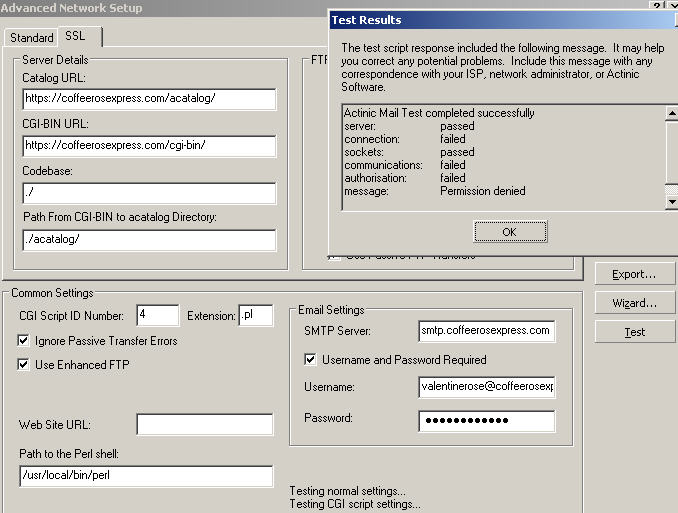Edit Path From CGI-BIN to acatalog field
Viewport: 678px width, 513px height.
coord(148,240)
